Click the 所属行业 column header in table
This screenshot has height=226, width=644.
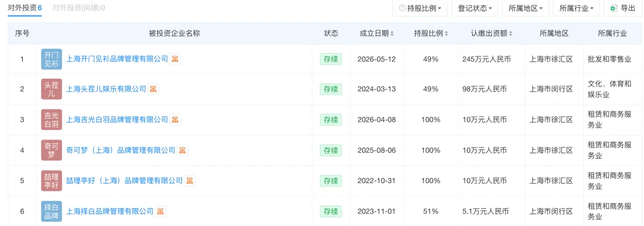(x=612, y=34)
